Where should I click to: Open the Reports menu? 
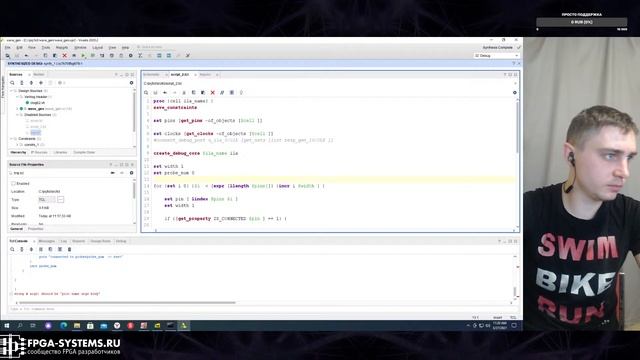pos(62,48)
